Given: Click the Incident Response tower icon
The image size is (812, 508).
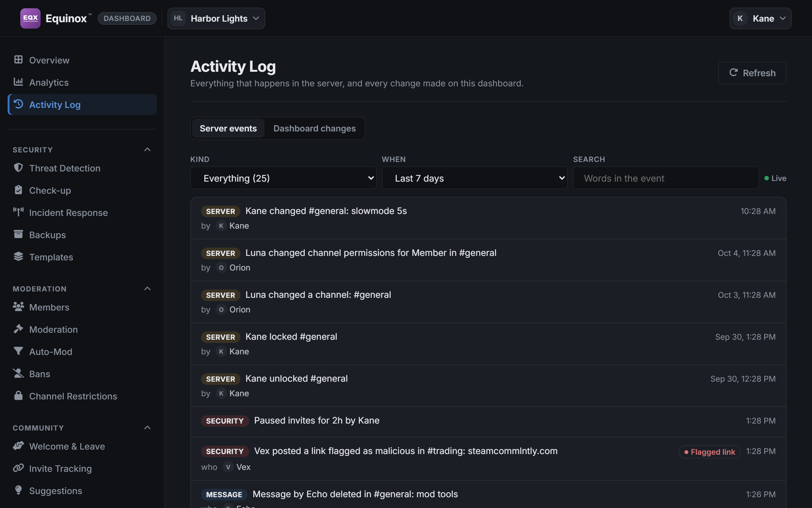Looking at the screenshot, I should (x=18, y=212).
